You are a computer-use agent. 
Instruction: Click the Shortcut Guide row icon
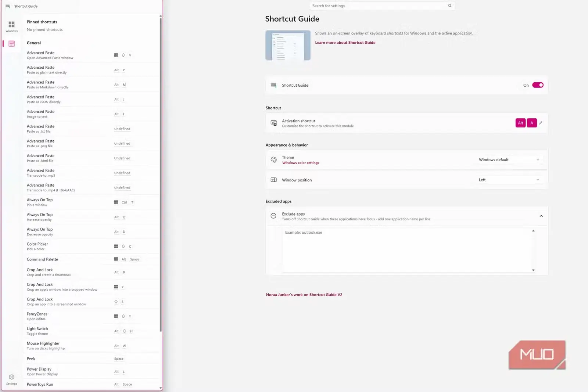coord(273,85)
